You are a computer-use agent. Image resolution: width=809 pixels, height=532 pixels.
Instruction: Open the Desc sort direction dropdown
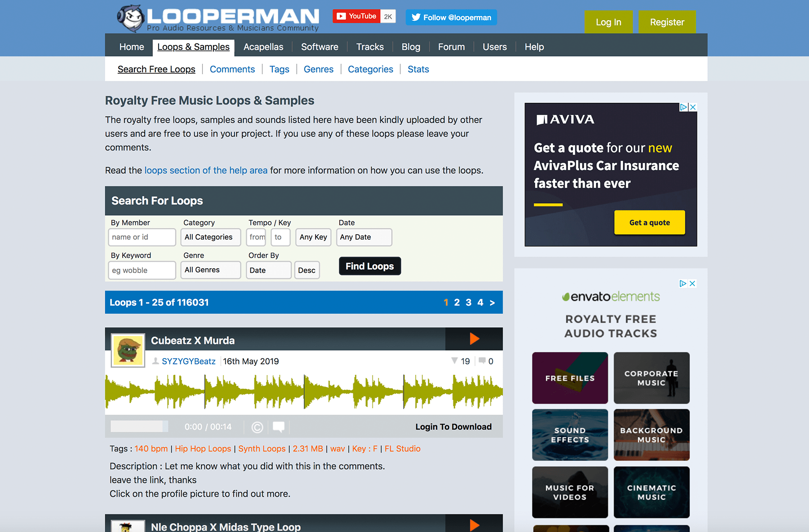pos(307,270)
